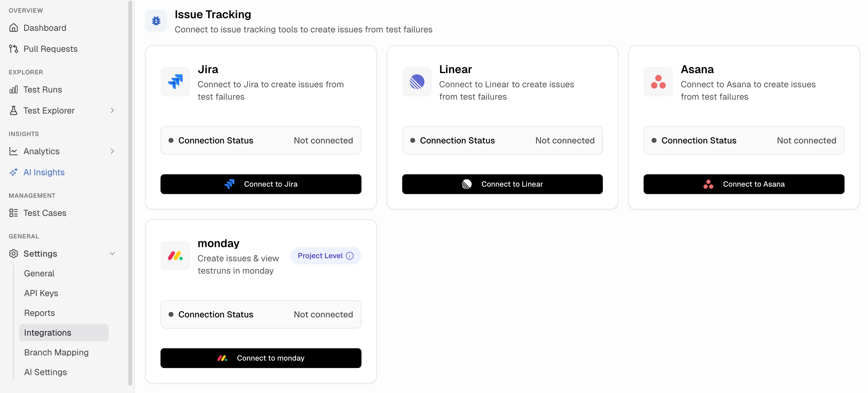Image resolution: width=868 pixels, height=393 pixels.
Task: Click the info icon on Project Level badge
Action: 350,256
